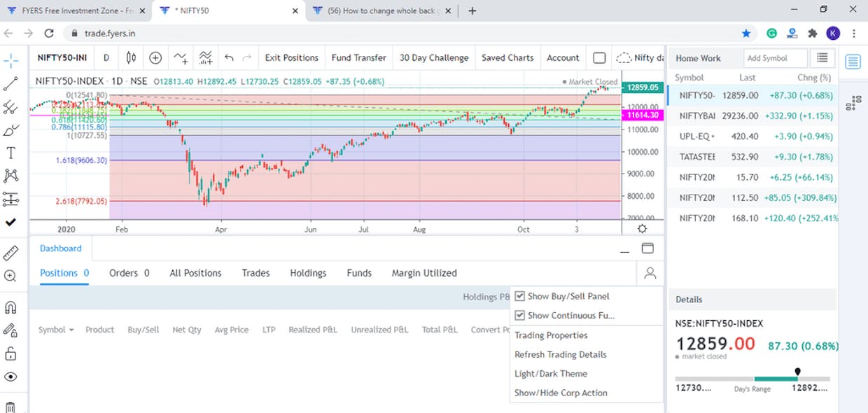Image resolution: width=868 pixels, height=413 pixels.
Task: Select the brush drawing tool
Action: click(x=10, y=130)
